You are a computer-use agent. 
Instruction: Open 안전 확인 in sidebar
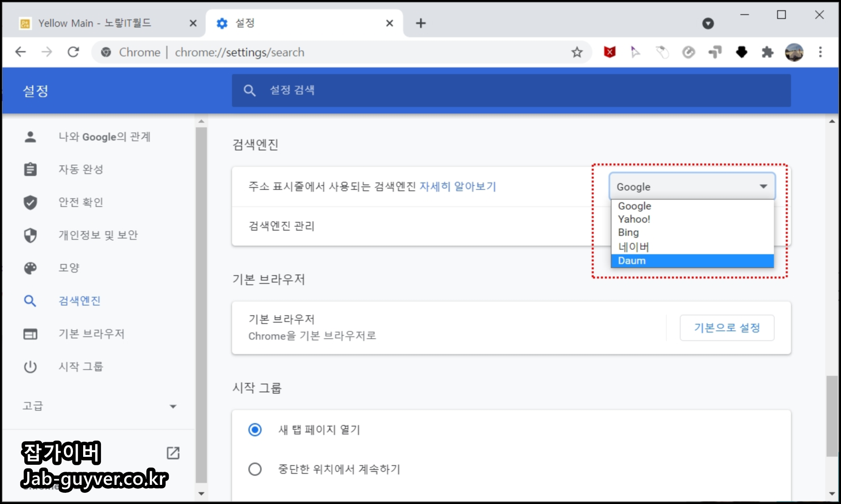coord(80,202)
